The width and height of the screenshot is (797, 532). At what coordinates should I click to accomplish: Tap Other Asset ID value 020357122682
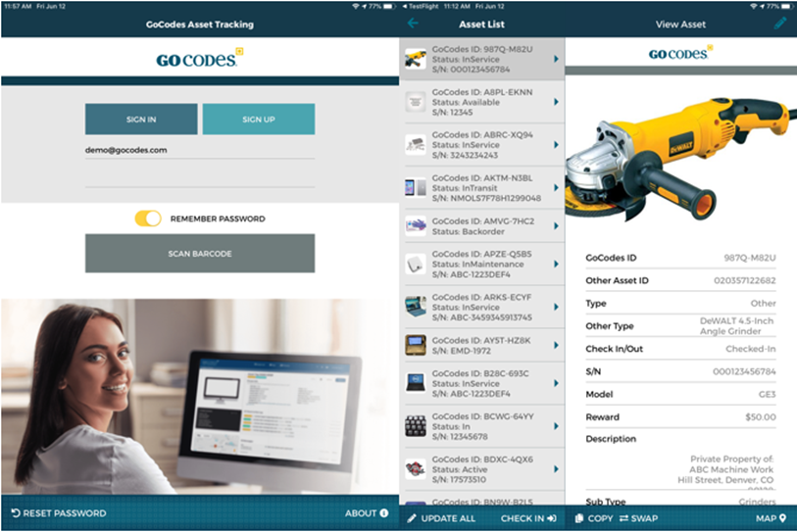[745, 280]
